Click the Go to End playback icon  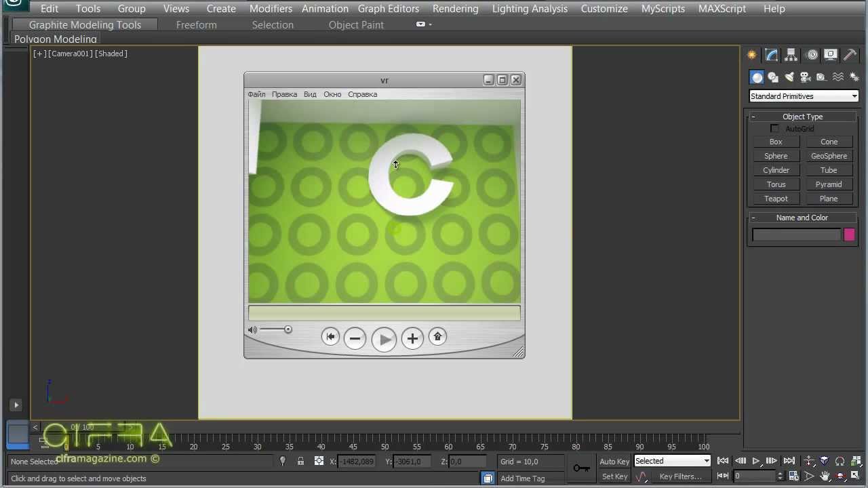(x=789, y=461)
